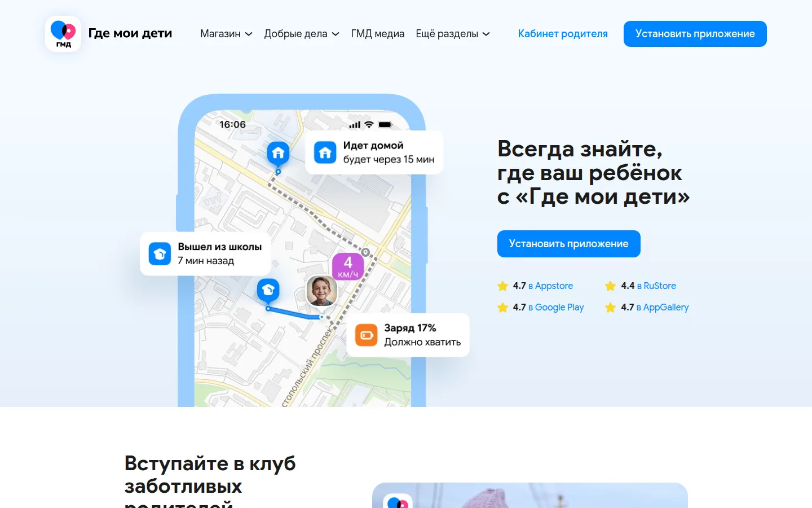This screenshot has height=508, width=812.
Task: Click the 'будет через 15 мин' text
Action: (389, 160)
